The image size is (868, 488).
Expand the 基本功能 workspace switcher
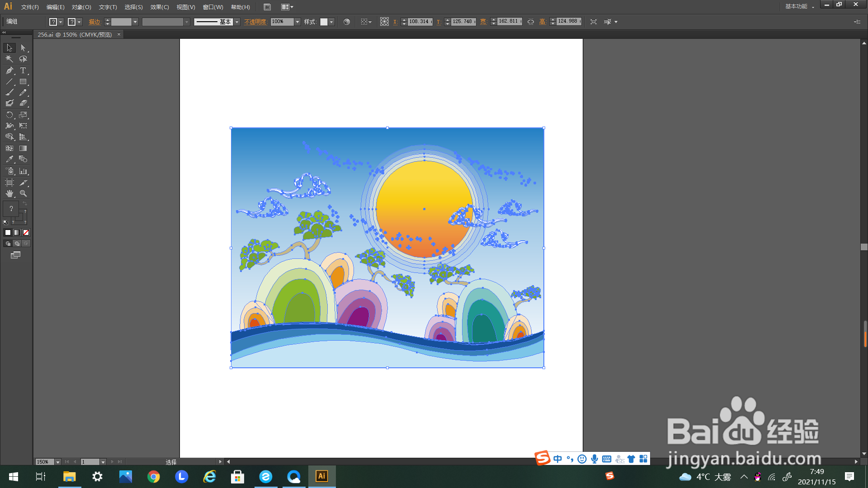pos(799,6)
